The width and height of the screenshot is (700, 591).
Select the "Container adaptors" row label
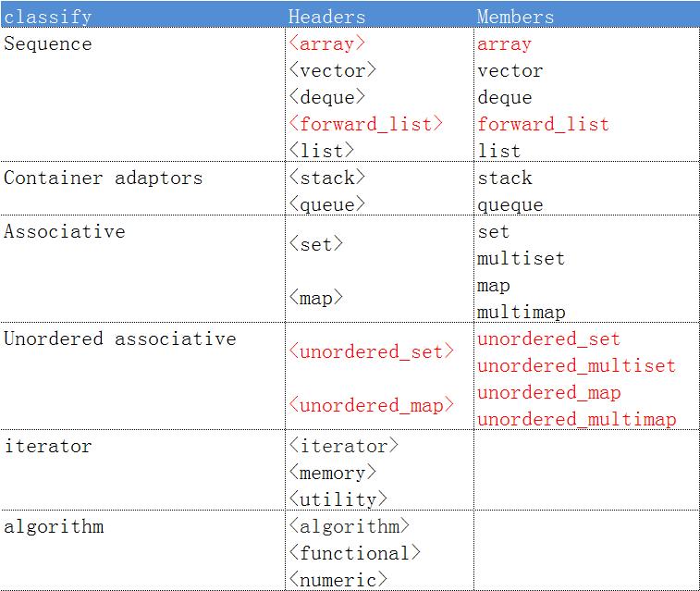pyautogui.click(x=103, y=178)
